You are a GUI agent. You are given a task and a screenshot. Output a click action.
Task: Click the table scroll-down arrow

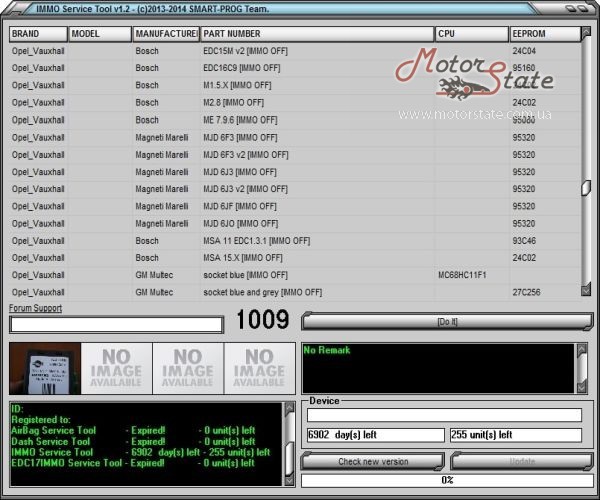[x=586, y=291]
